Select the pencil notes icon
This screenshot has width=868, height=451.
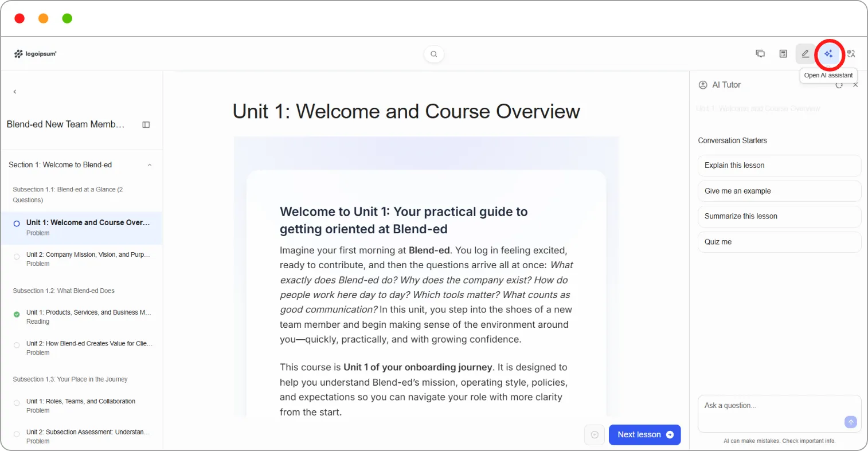tap(805, 54)
